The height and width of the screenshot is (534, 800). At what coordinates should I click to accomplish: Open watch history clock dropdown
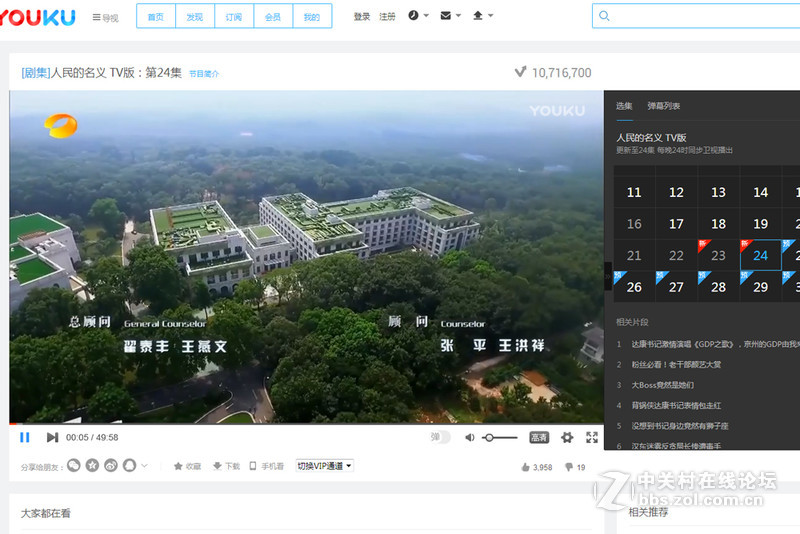pyautogui.click(x=418, y=16)
